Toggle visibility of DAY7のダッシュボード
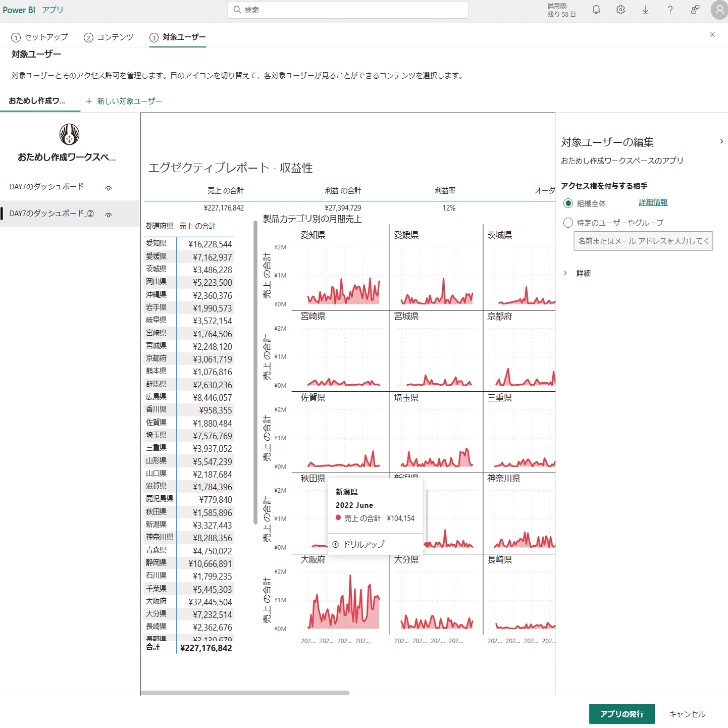This screenshot has height=728, width=728. (x=108, y=188)
